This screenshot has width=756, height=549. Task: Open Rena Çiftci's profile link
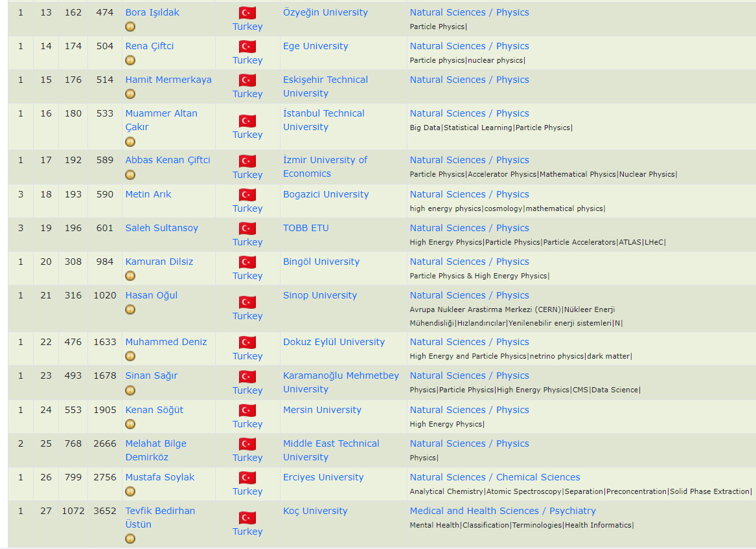point(150,46)
